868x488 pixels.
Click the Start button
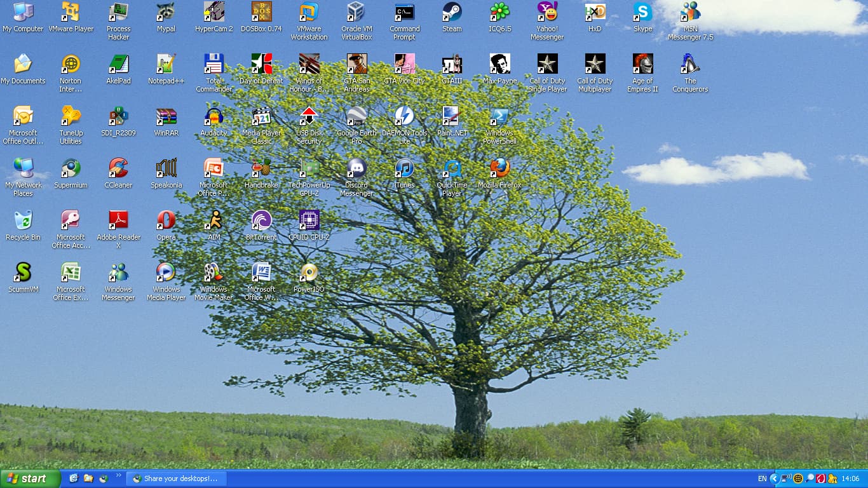[x=29, y=478]
